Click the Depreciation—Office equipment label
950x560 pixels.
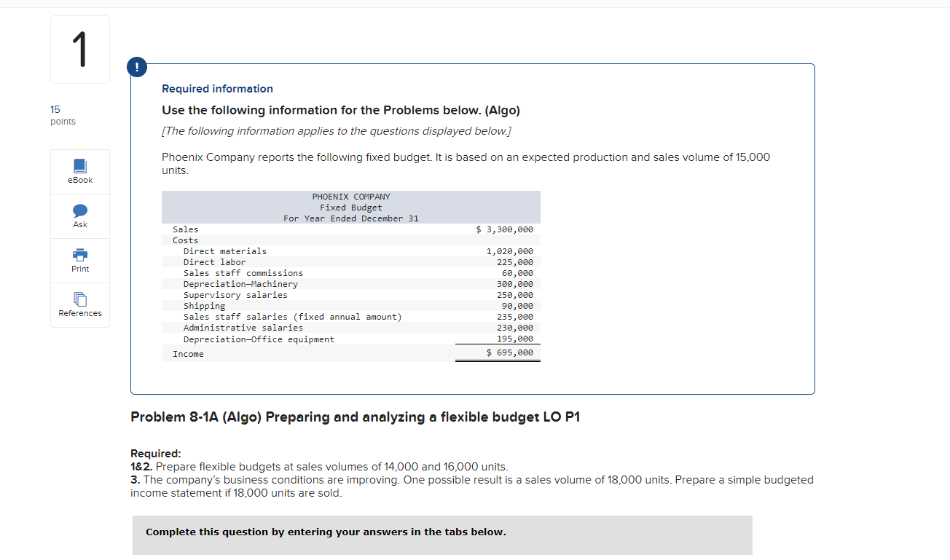point(259,339)
